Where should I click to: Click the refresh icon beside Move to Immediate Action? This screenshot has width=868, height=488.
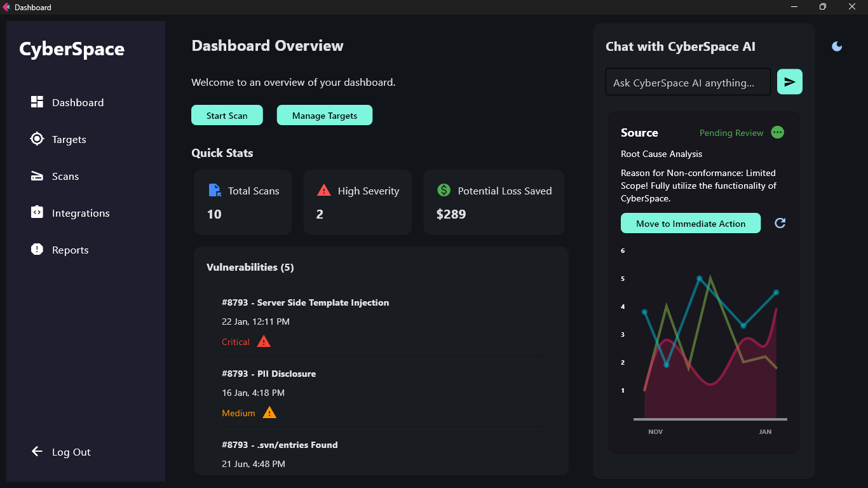point(780,223)
